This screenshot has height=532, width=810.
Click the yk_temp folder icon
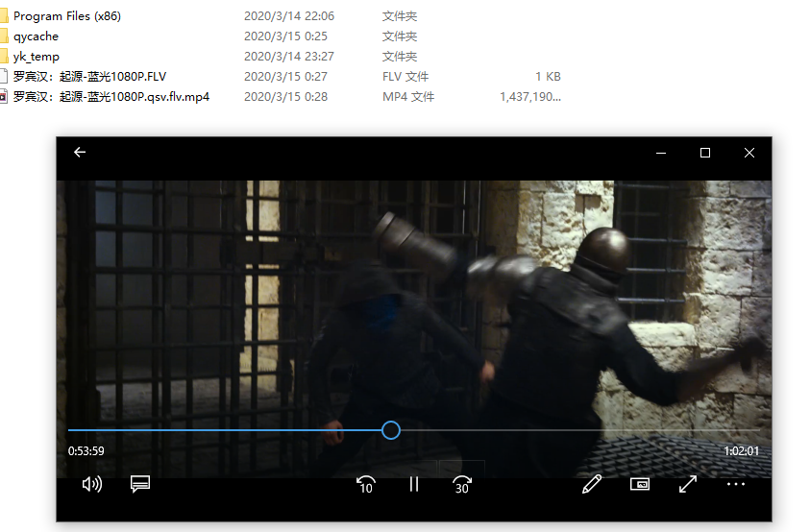click(x=4, y=57)
